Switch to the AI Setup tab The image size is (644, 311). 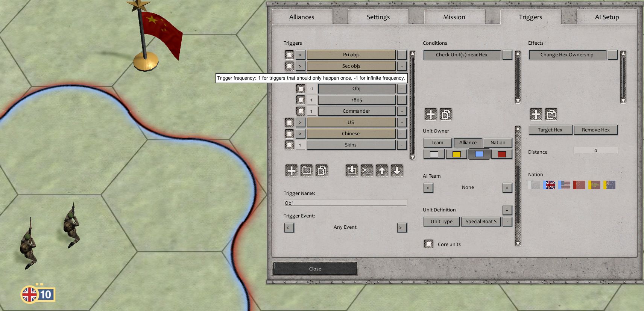pos(606,17)
